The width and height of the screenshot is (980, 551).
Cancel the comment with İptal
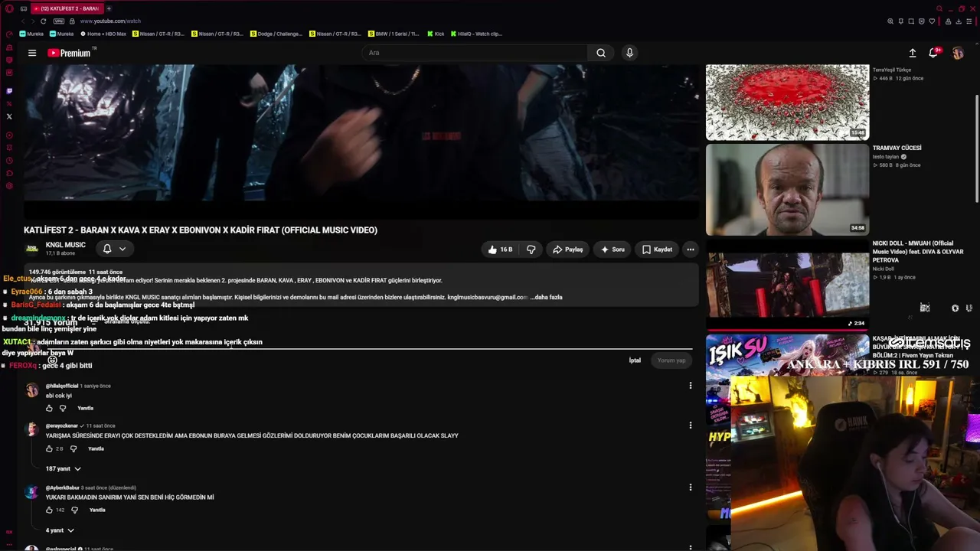coord(635,360)
